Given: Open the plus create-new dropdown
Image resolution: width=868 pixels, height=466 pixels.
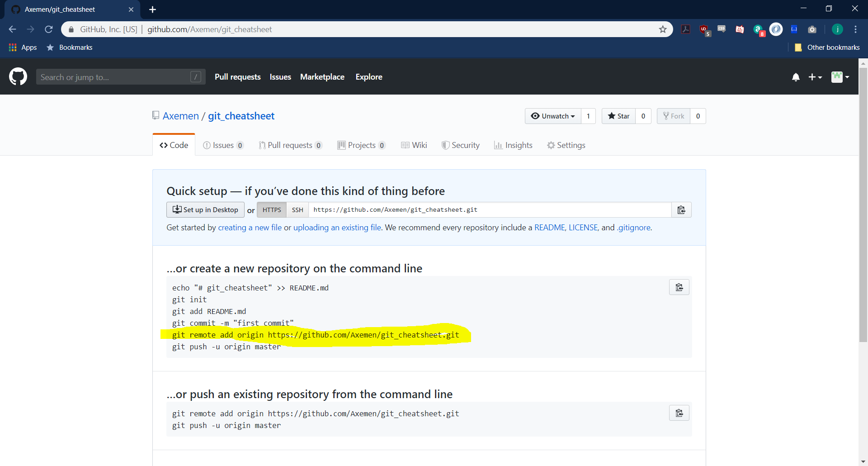Looking at the screenshot, I should tap(815, 77).
